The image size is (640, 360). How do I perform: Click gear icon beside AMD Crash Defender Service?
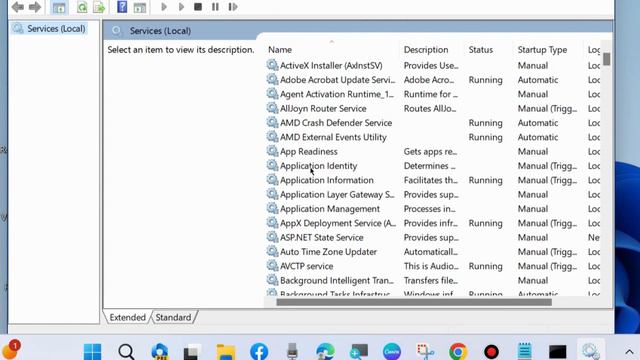(272, 122)
